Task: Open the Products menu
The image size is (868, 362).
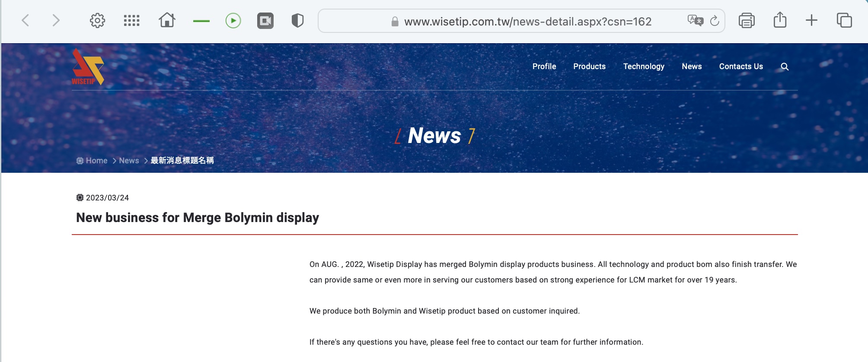Action: (x=590, y=67)
